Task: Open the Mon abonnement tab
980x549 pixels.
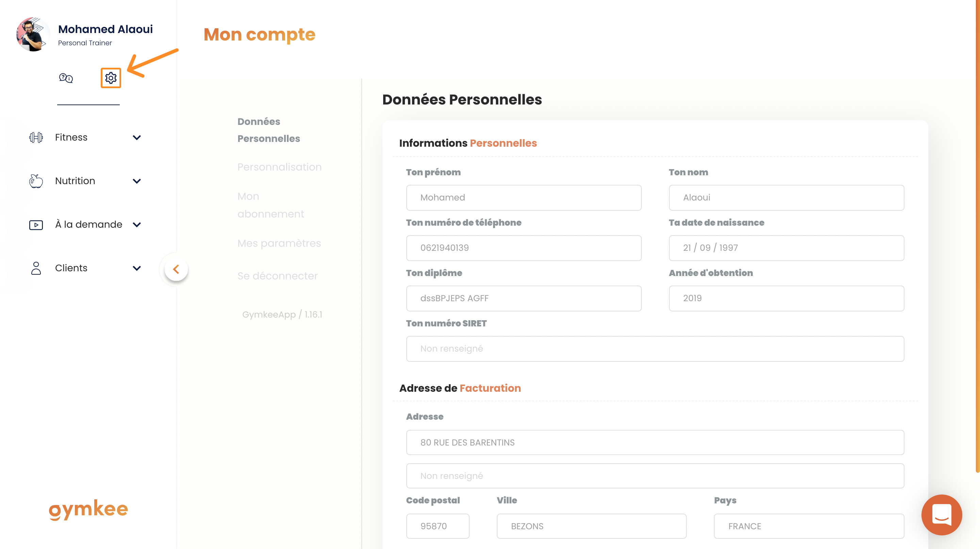Action: 271,205
